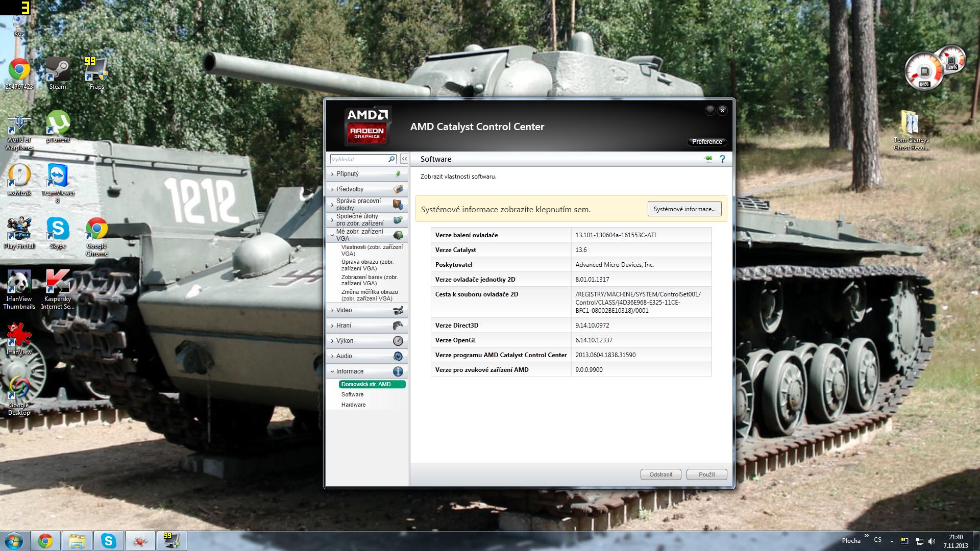The height and width of the screenshot is (551, 980).
Task: Click the green pin icon beside Software heading
Action: point(708,159)
